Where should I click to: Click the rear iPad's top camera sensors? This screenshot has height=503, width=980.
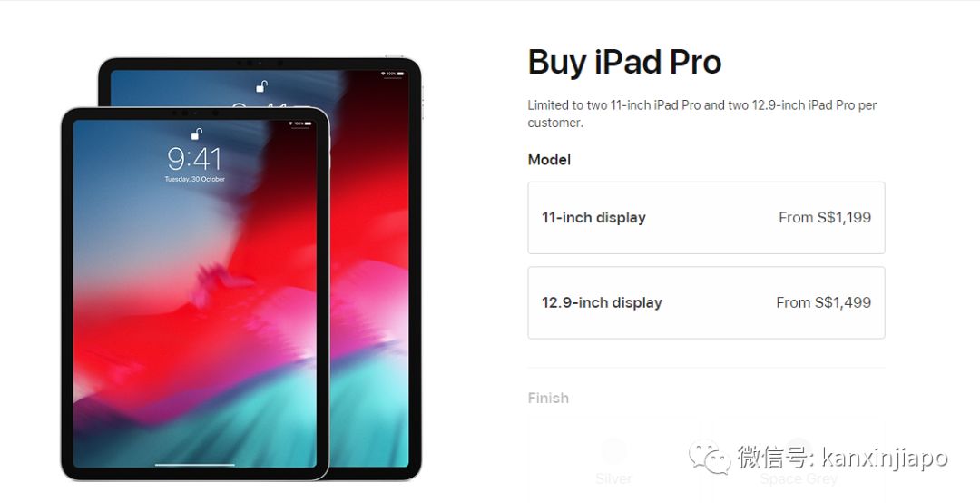click(260, 64)
